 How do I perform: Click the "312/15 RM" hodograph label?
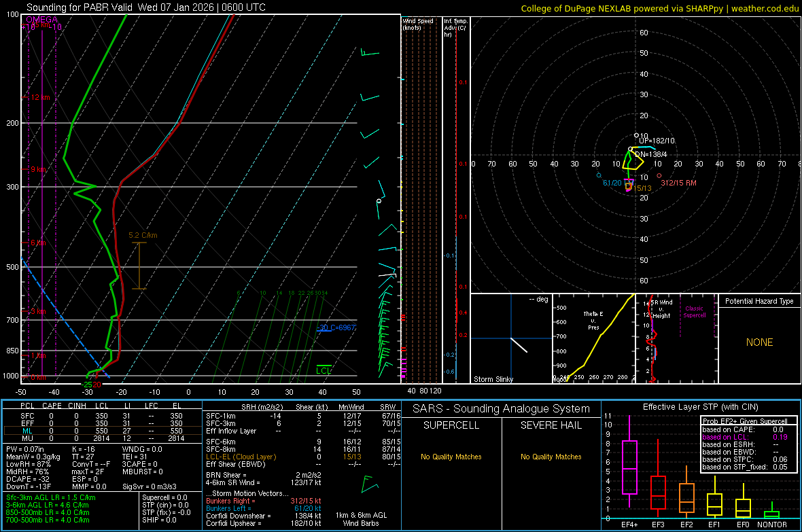coord(678,183)
